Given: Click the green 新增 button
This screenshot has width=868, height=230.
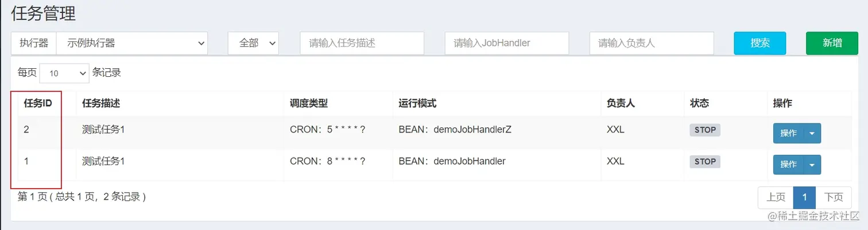Looking at the screenshot, I should coord(832,43).
